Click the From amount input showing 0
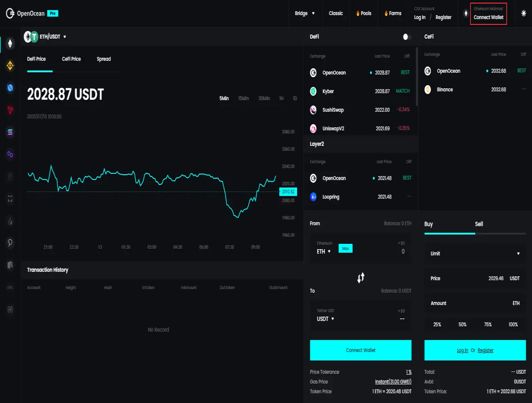Image resolution: width=532 pixels, height=403 pixels. tap(403, 251)
